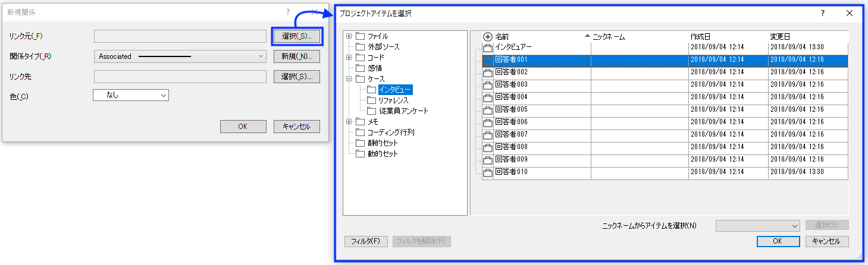Sort list by 作成日 column header
The image size is (868, 265).
click(728, 37)
